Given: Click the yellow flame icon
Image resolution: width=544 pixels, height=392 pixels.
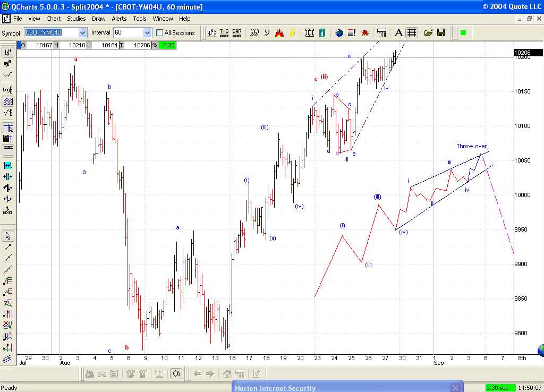Looking at the screenshot, I should click(x=293, y=32).
